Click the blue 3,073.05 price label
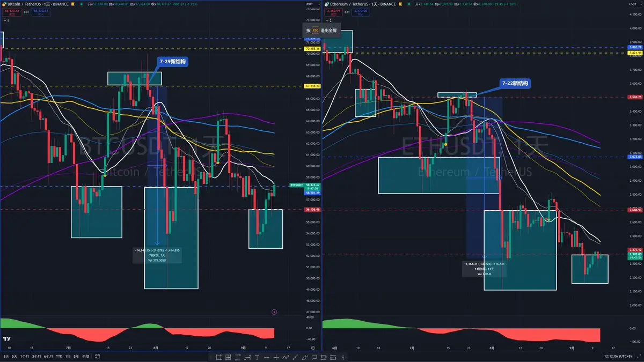The width and height of the screenshot is (644, 362). pos(634,157)
